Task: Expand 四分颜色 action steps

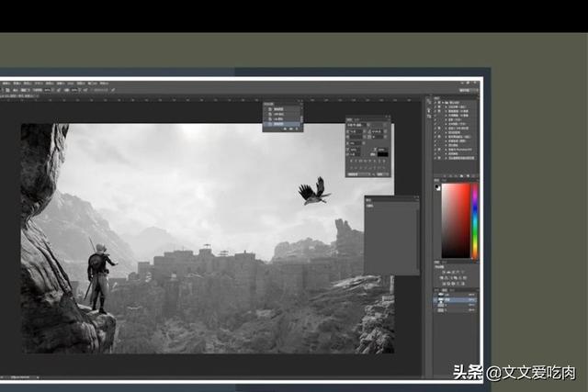Action: coord(446,145)
